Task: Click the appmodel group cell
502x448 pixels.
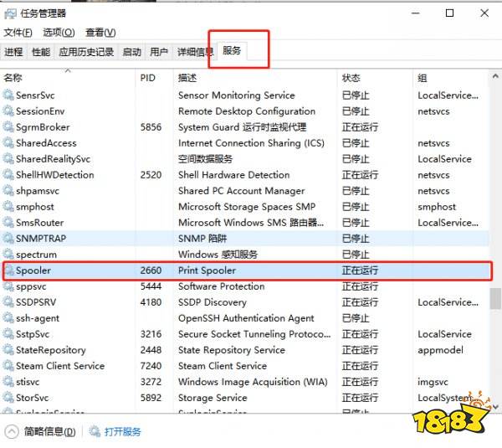Action: tap(440, 350)
